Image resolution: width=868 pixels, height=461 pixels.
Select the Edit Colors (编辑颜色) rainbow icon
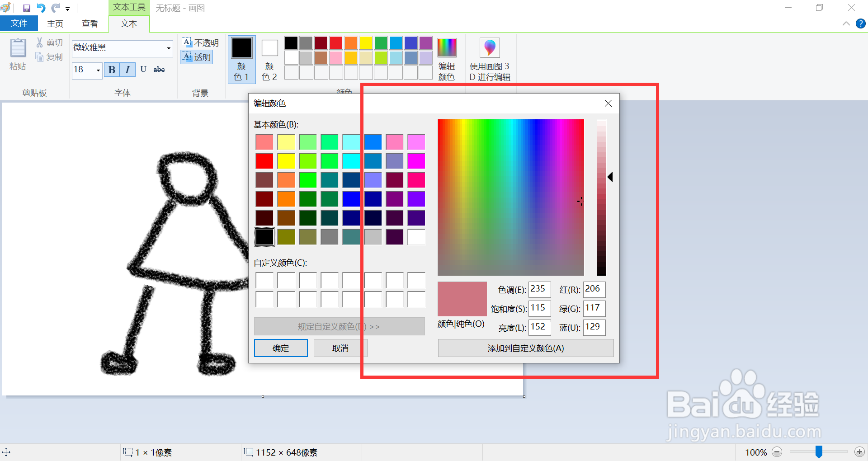[447, 47]
